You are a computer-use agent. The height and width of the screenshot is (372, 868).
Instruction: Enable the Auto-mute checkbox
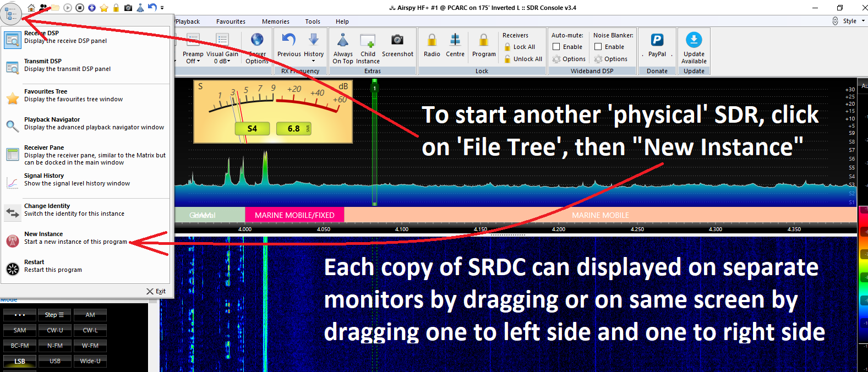coord(556,47)
